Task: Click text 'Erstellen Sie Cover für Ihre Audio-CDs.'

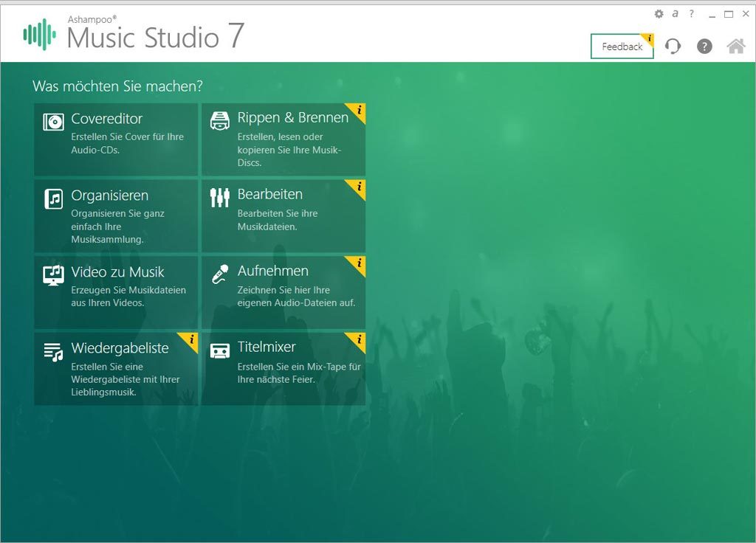Action: coord(127,143)
